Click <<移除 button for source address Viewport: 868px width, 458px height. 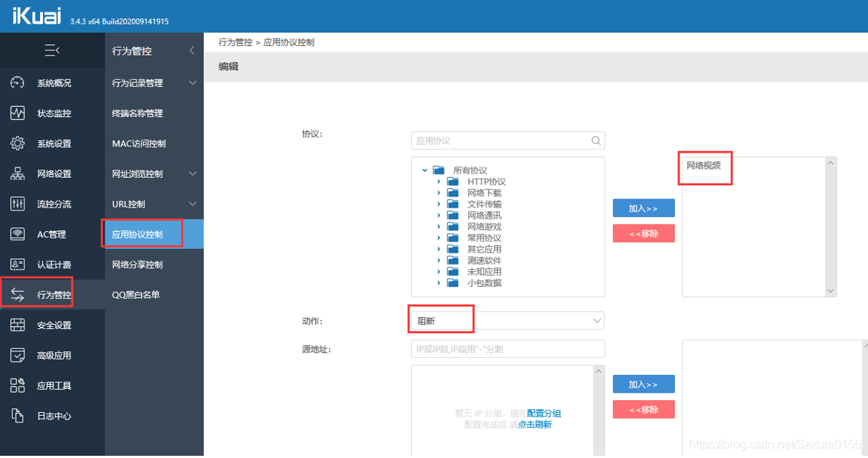pyautogui.click(x=643, y=409)
